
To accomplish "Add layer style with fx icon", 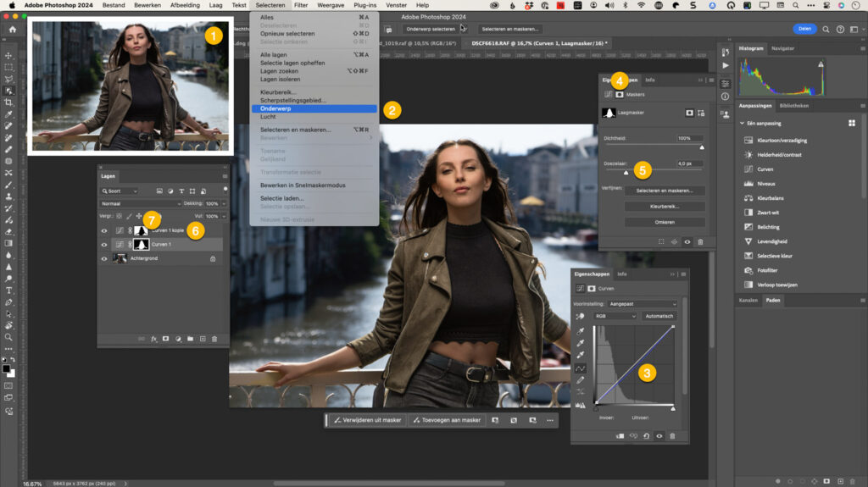I will pyautogui.click(x=154, y=339).
